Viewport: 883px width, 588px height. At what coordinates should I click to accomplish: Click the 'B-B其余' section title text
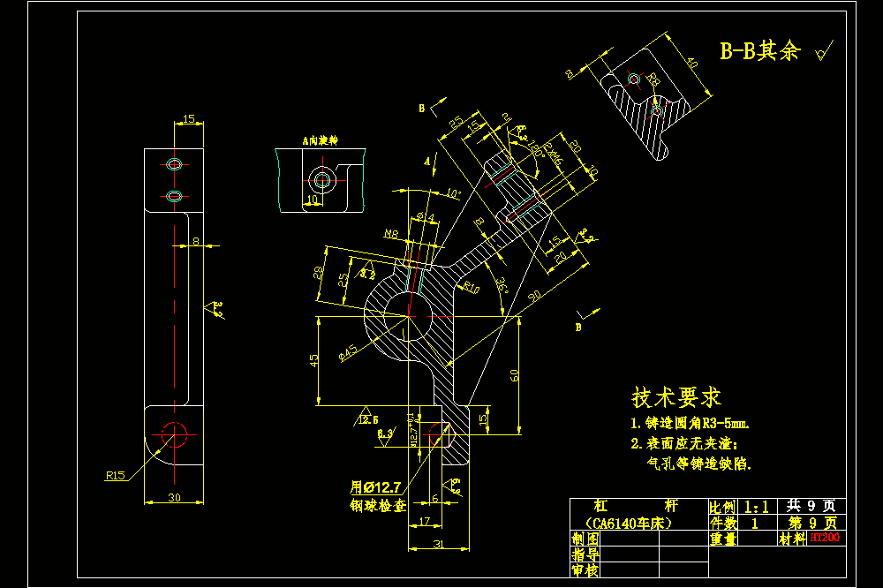point(760,51)
